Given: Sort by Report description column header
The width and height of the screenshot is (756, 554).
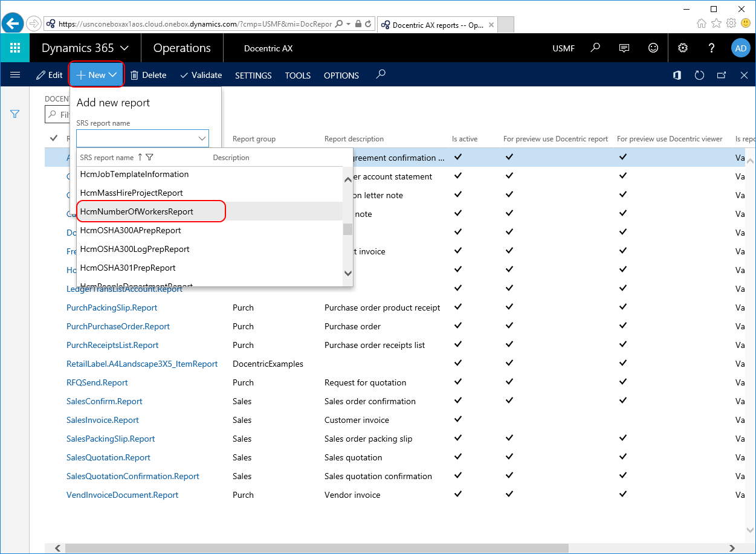Looking at the screenshot, I should point(354,139).
